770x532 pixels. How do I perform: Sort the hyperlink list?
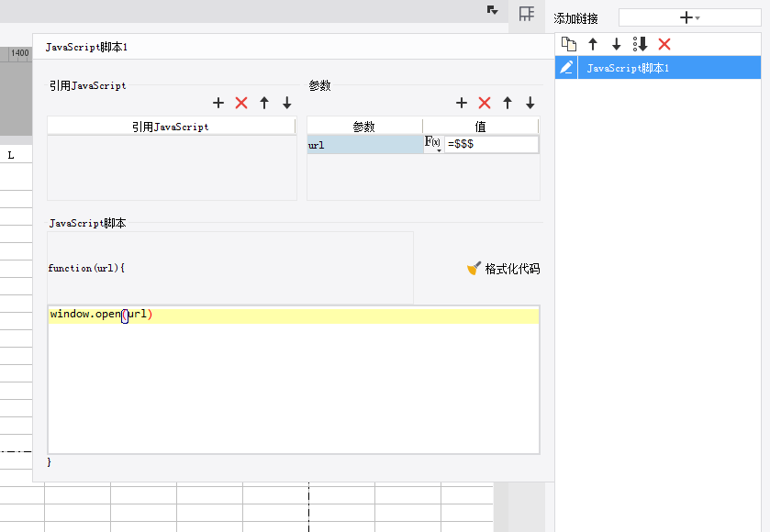[x=641, y=44]
